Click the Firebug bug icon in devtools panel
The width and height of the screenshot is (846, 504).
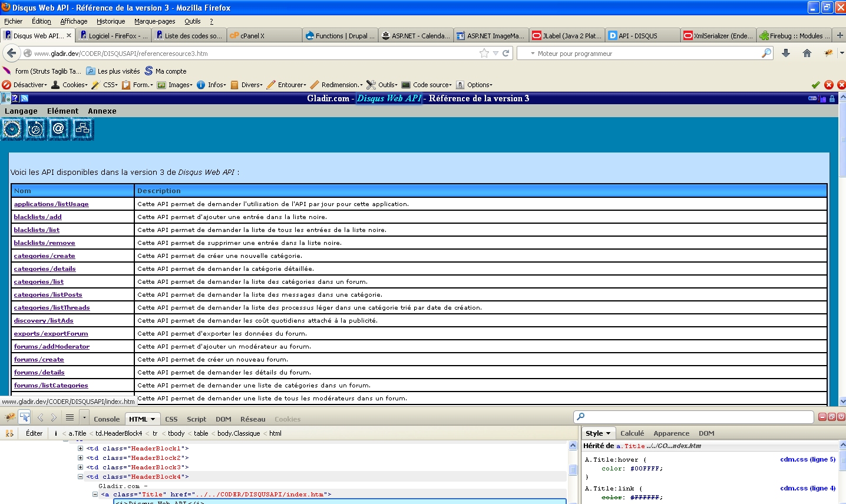click(x=10, y=417)
